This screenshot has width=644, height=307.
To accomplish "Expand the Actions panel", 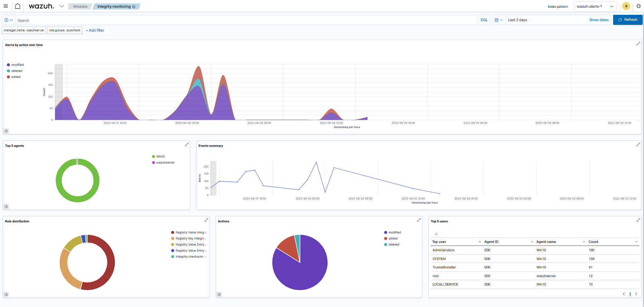I will click(x=419, y=220).
